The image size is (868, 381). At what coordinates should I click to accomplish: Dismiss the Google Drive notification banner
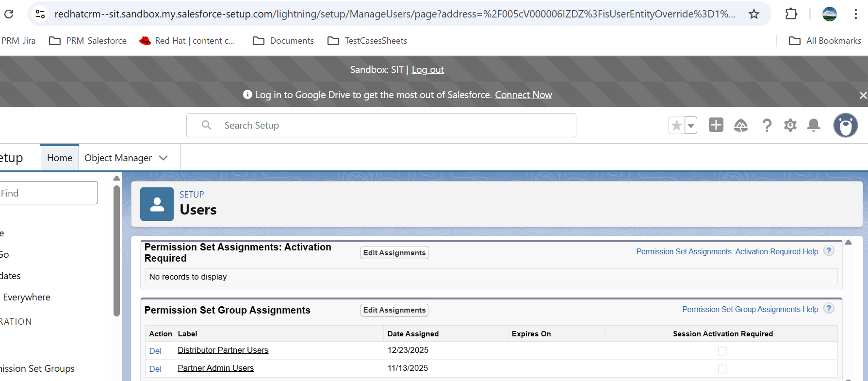tap(863, 95)
